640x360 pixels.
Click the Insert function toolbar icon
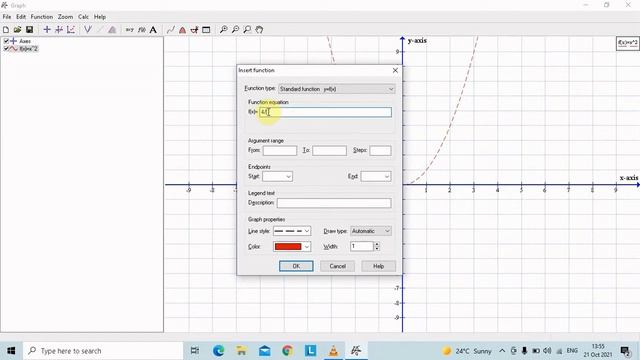click(59, 30)
